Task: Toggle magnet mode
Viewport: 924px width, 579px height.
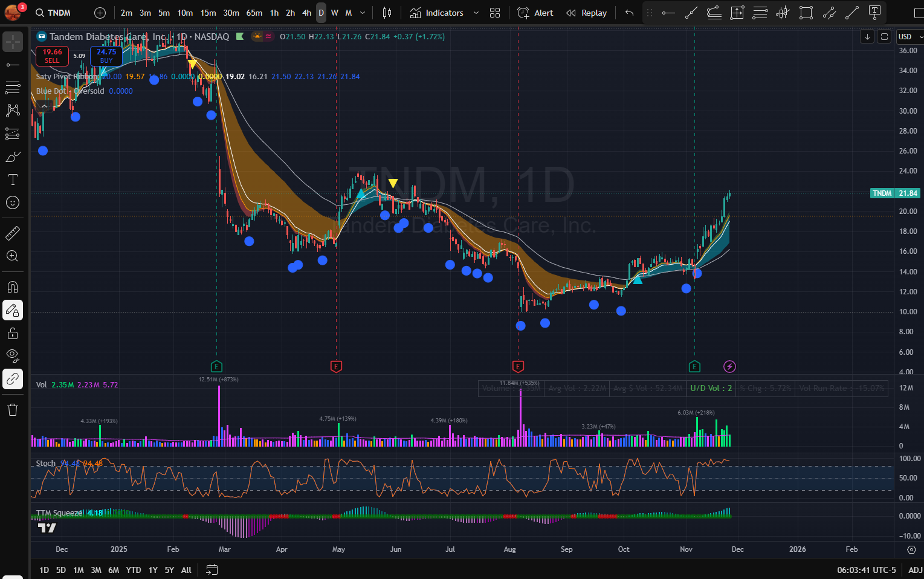Action: pos(13,287)
